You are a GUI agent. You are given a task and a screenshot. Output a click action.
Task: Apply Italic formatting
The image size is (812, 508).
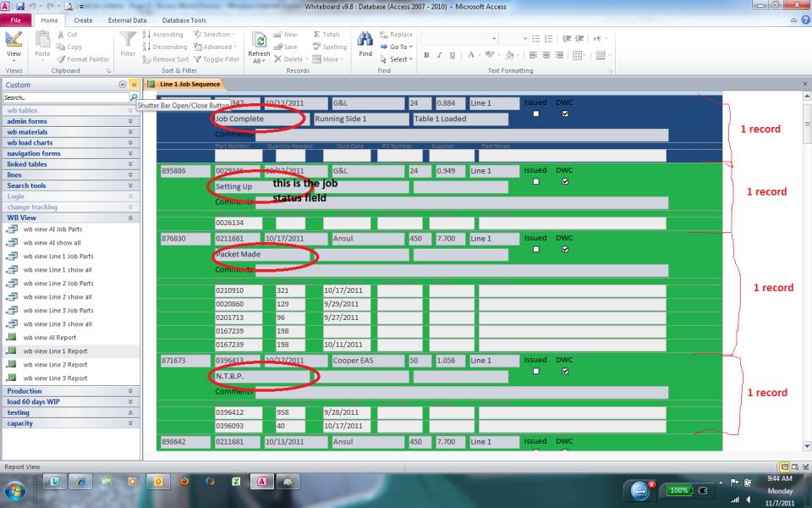click(439, 55)
